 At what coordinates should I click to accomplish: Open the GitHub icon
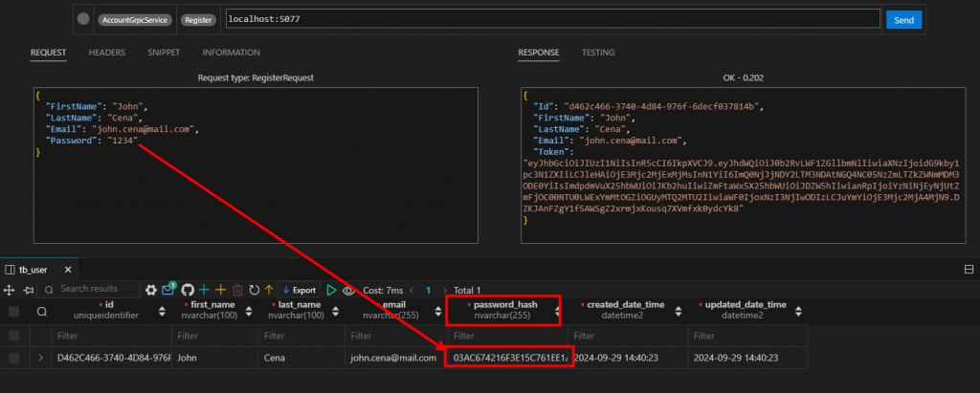point(187,290)
